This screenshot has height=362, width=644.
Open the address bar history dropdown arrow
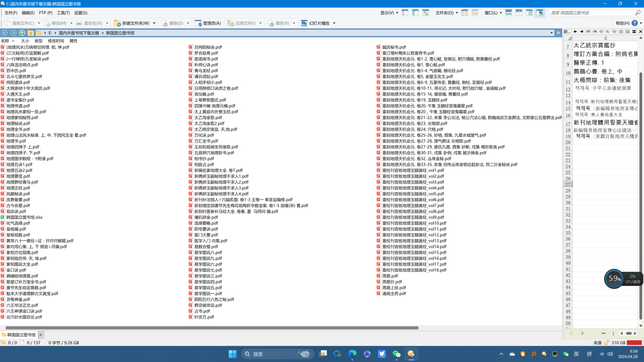click(x=551, y=33)
